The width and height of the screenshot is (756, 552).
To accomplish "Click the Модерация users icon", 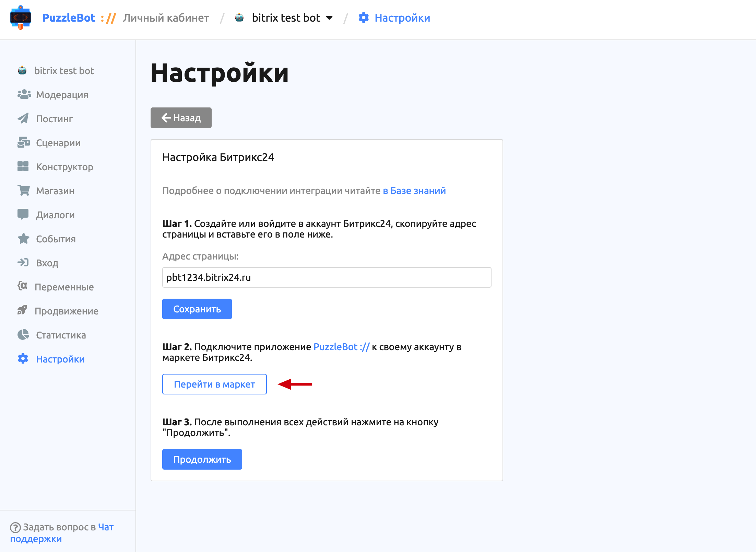I will tap(24, 94).
